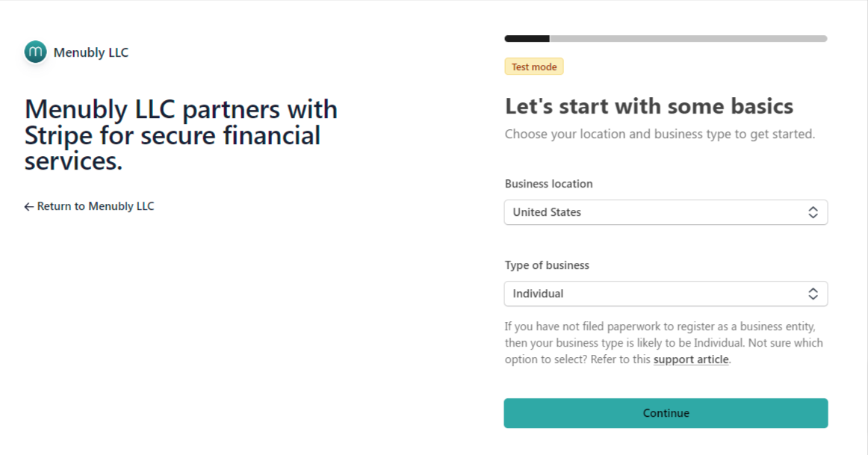Click the 'partners with Stripe' headline text

181,135
